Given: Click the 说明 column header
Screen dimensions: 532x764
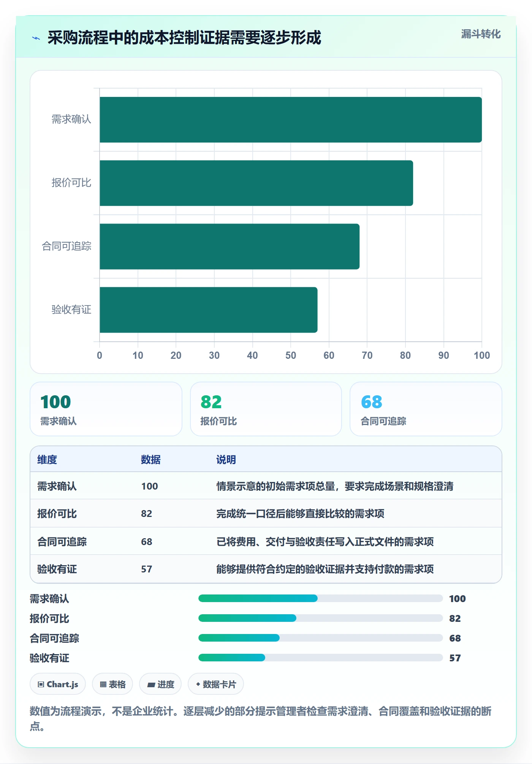Looking at the screenshot, I should [x=226, y=460].
